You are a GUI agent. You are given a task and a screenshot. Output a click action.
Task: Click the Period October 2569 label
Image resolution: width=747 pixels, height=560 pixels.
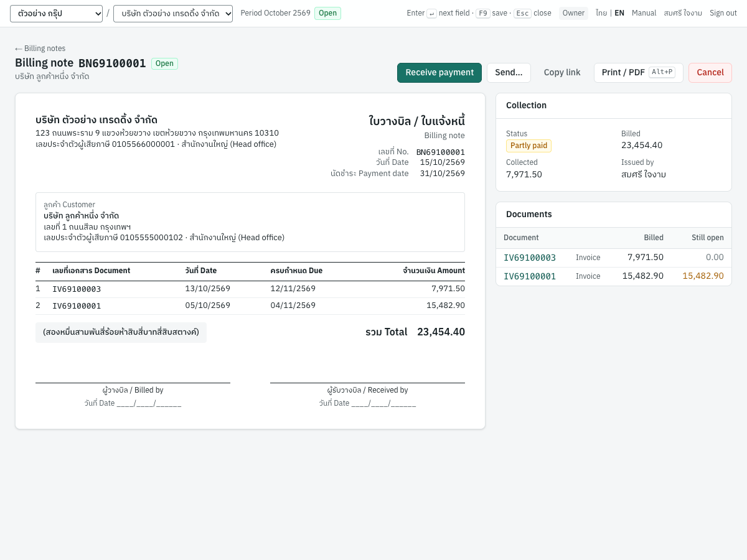tap(275, 13)
